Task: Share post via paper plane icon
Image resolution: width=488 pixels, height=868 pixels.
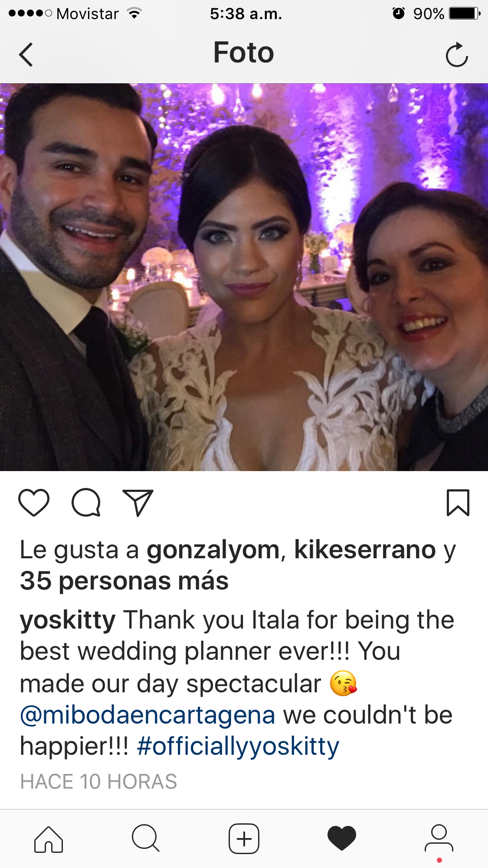Action: (x=138, y=503)
